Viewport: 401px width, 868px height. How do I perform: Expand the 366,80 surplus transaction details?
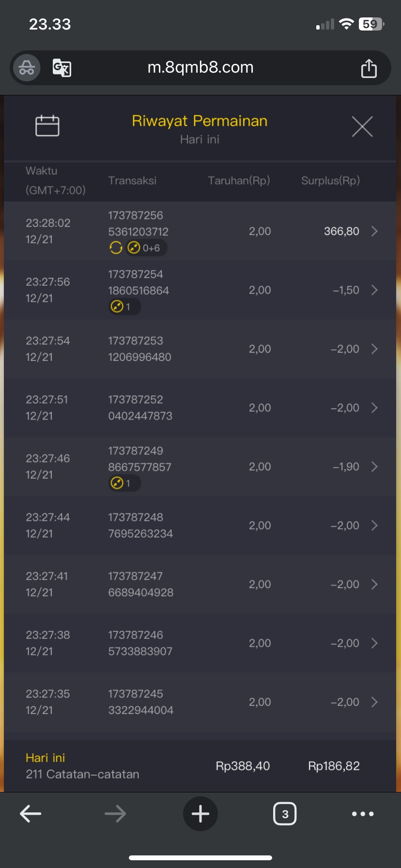click(374, 232)
